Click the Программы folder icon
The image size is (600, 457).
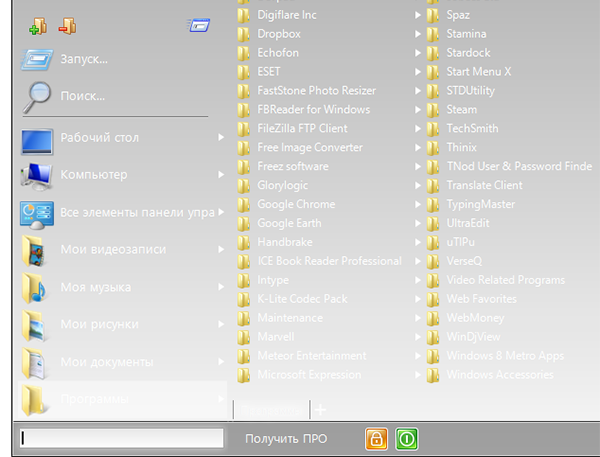click(34, 400)
